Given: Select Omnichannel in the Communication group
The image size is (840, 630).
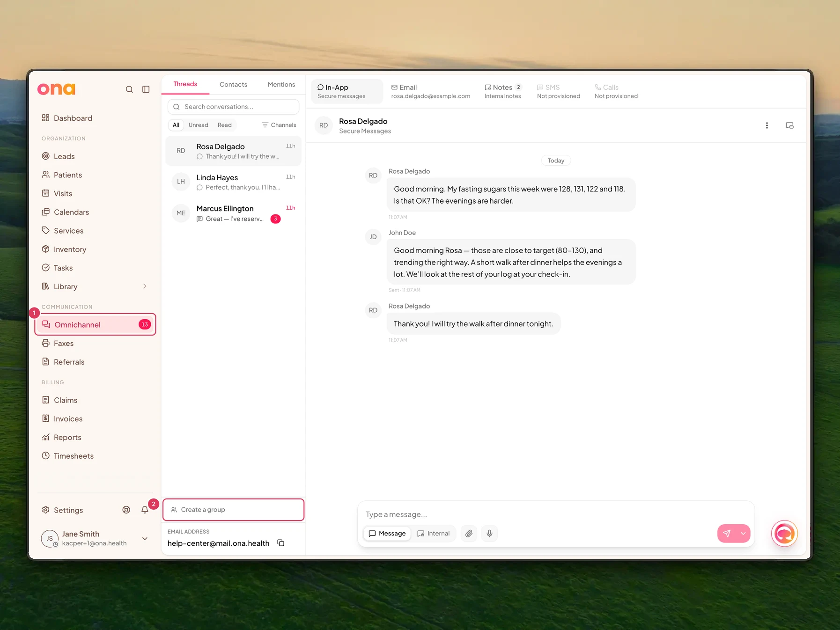Looking at the screenshot, I should (x=96, y=324).
